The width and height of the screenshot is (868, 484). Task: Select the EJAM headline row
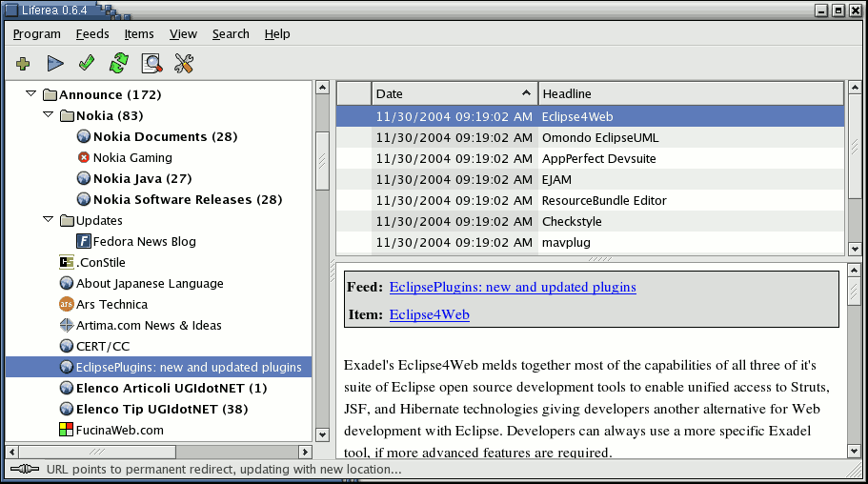[591, 179]
